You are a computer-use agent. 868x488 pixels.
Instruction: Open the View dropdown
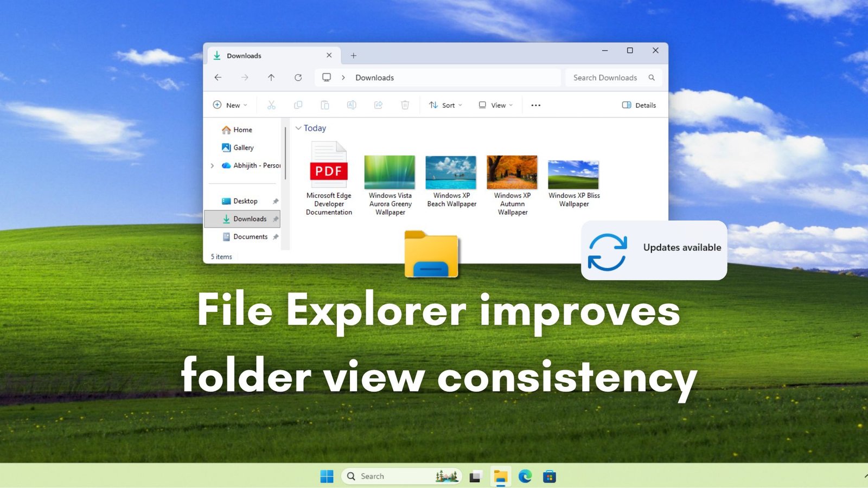coord(495,105)
